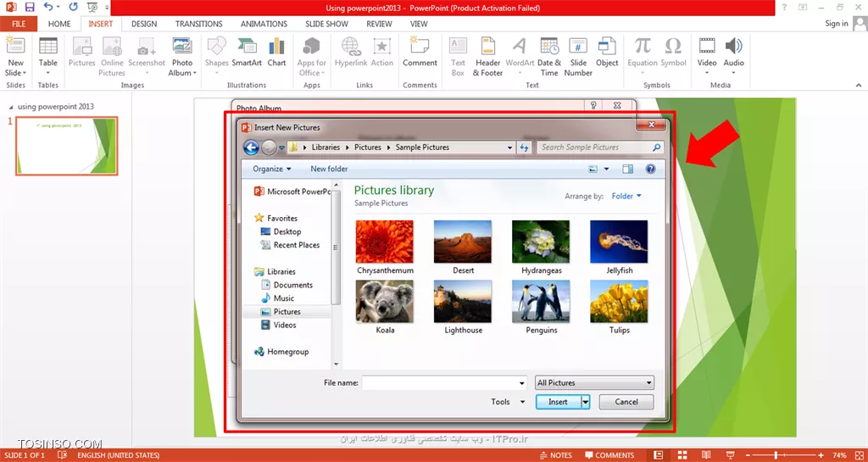Switch to Slide Sorter view in status bar
The width and height of the screenshot is (868, 462).
pyautogui.click(x=682, y=455)
